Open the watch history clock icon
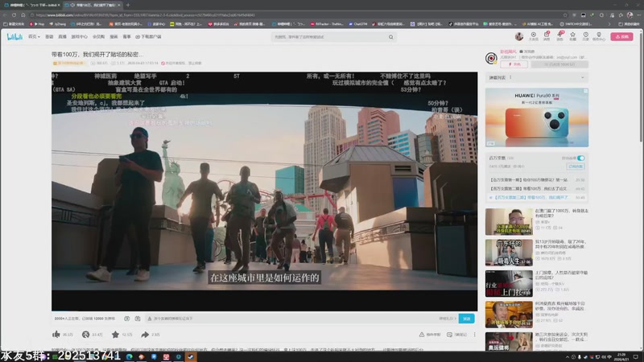This screenshot has width=644, height=362. click(x=586, y=36)
